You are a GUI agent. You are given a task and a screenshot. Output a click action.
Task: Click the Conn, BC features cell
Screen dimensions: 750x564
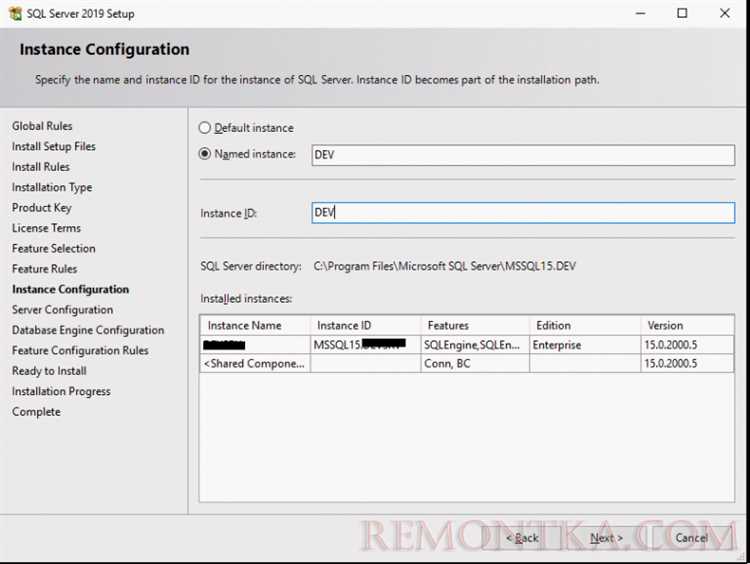(x=475, y=364)
